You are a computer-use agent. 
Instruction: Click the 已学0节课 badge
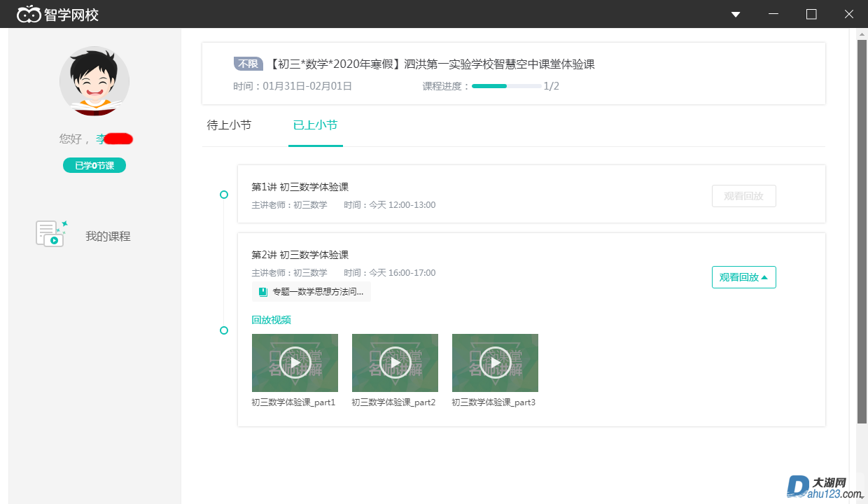point(94,166)
